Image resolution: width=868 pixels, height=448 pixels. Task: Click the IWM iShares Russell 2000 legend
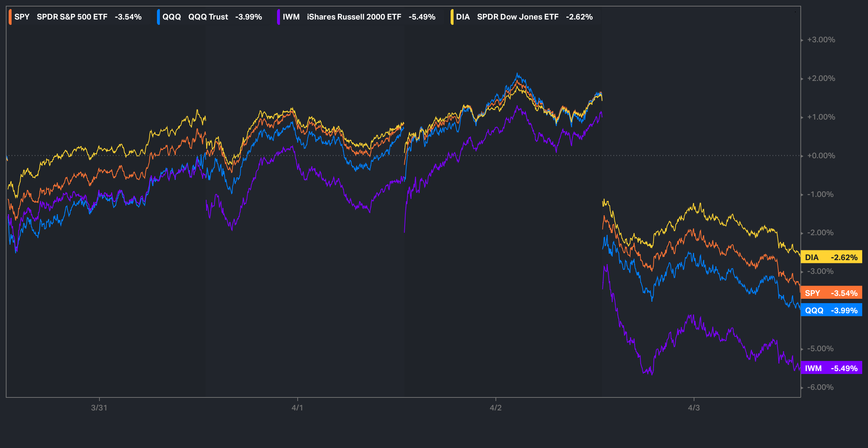[x=359, y=17]
